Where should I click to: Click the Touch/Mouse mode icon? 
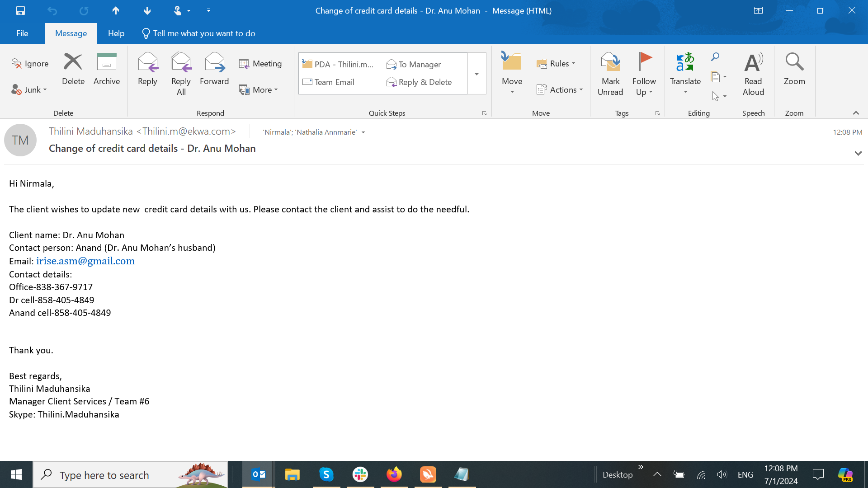178,10
